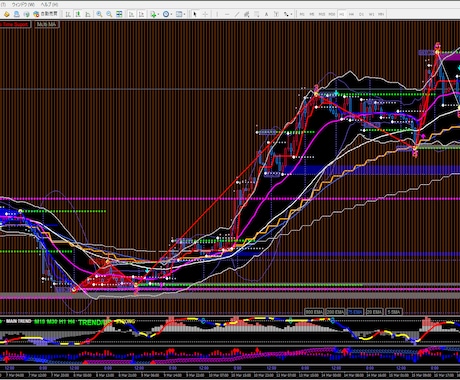Switch to the W1 timeframe
460x380 pixels.
371,14
